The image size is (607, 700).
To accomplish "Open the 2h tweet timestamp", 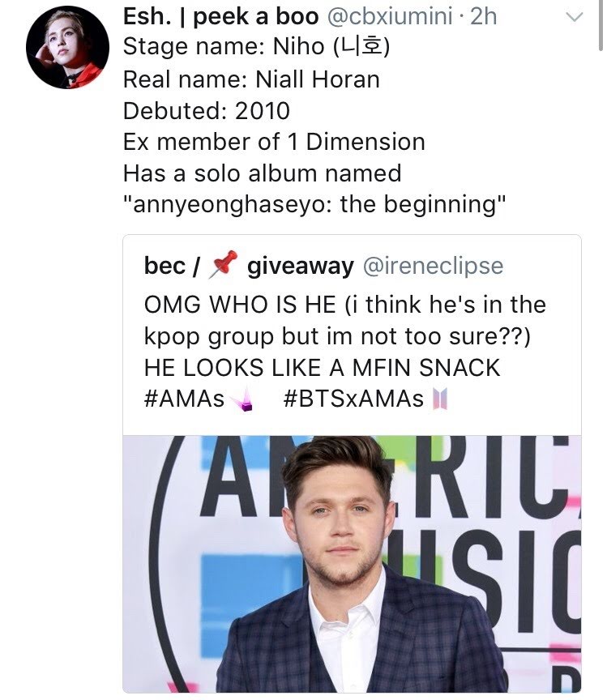I will 483,16.
